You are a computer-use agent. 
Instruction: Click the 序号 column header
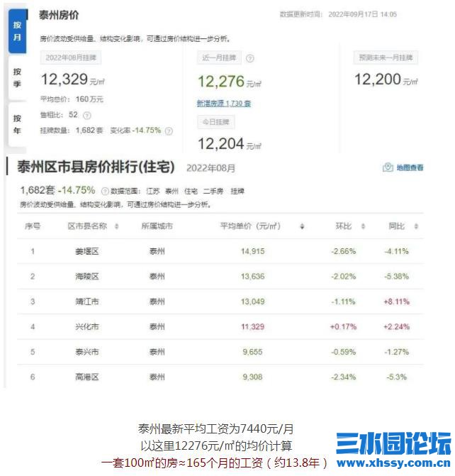tap(33, 226)
